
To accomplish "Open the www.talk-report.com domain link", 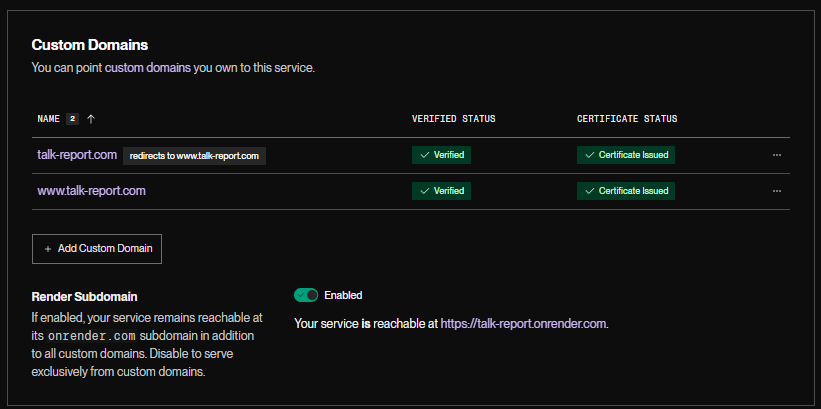I will click(x=91, y=191).
